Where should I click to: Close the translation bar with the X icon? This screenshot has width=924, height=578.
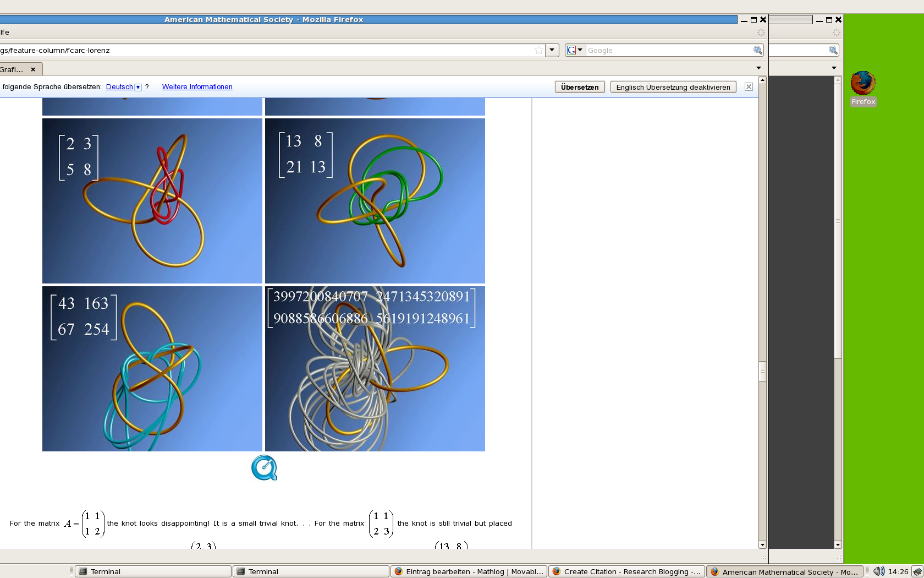click(749, 87)
